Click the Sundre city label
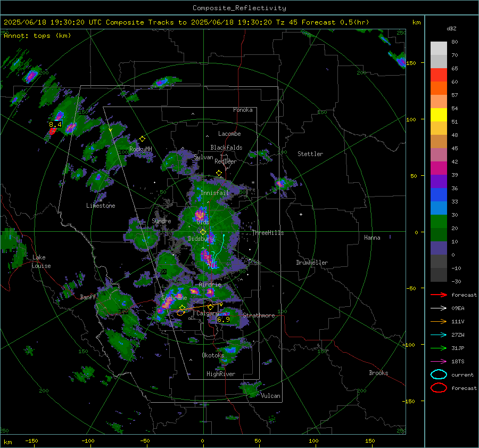 [161, 221]
